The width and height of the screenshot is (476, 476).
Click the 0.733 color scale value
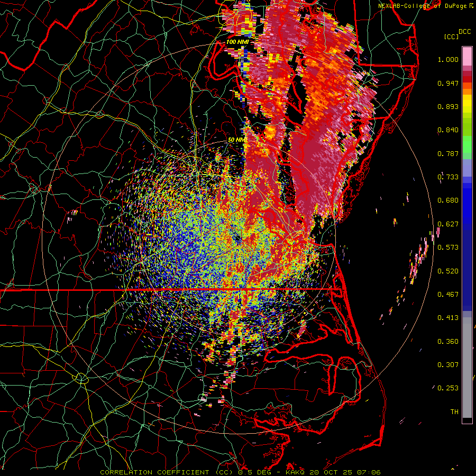(x=448, y=177)
